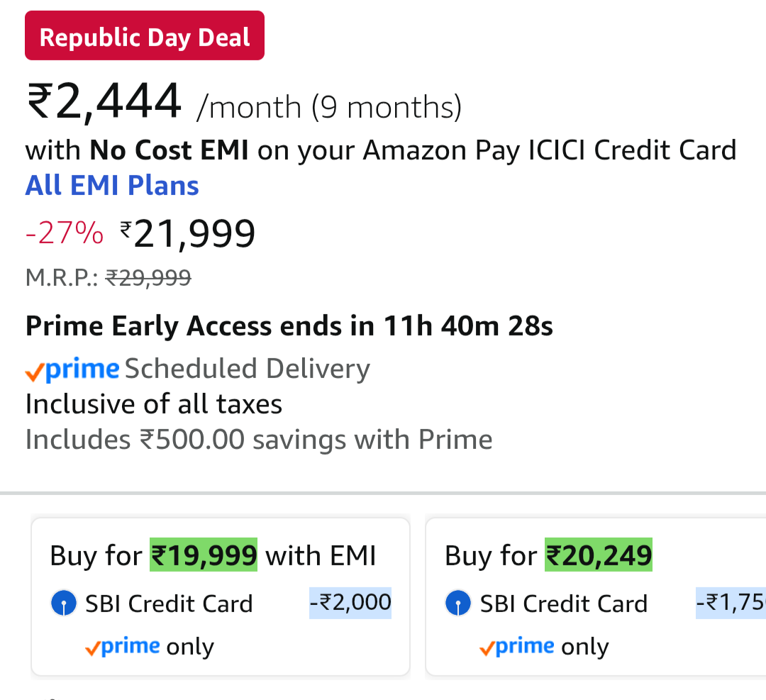
Task: Select the highlighted ₹19,999 price
Action: tap(204, 555)
